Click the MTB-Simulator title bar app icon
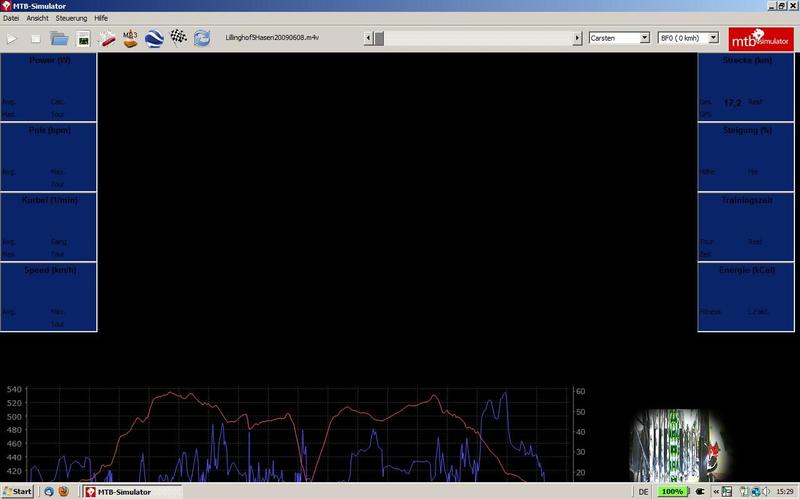 (6, 6)
